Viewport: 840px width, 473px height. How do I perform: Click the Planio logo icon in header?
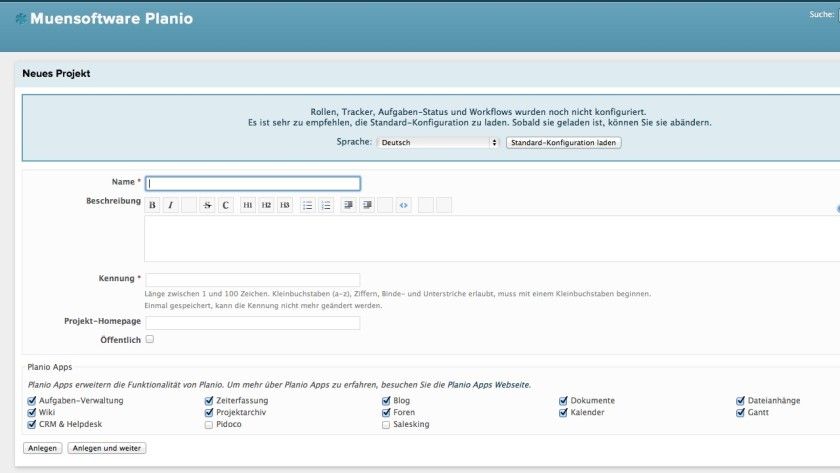click(21, 19)
